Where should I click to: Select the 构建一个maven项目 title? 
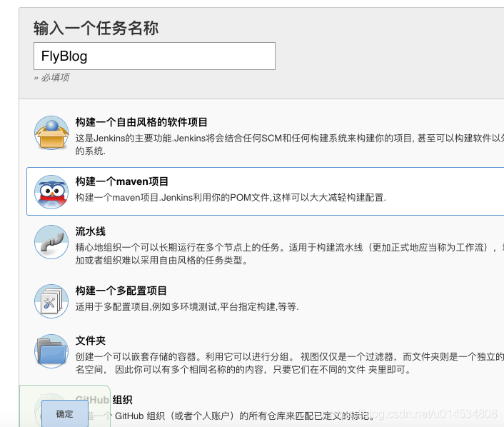[x=122, y=181]
